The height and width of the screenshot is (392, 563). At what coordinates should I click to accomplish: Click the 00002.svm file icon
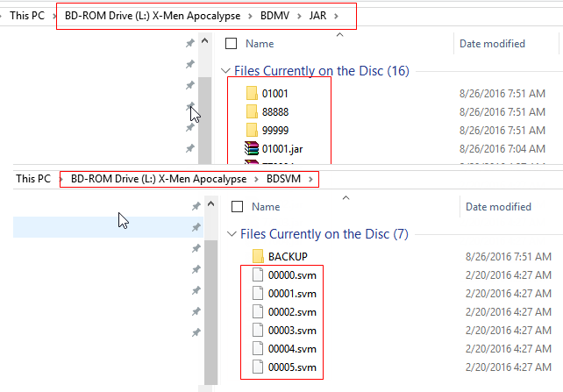pos(258,311)
